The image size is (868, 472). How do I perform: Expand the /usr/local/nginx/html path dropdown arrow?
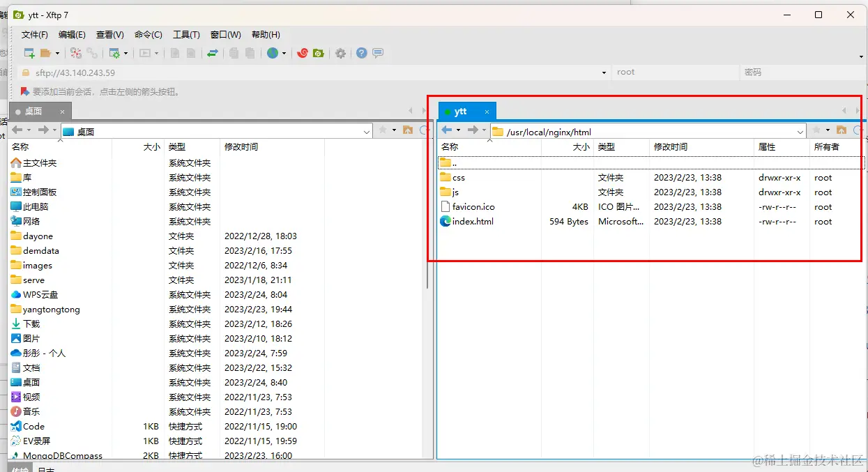[x=800, y=131]
